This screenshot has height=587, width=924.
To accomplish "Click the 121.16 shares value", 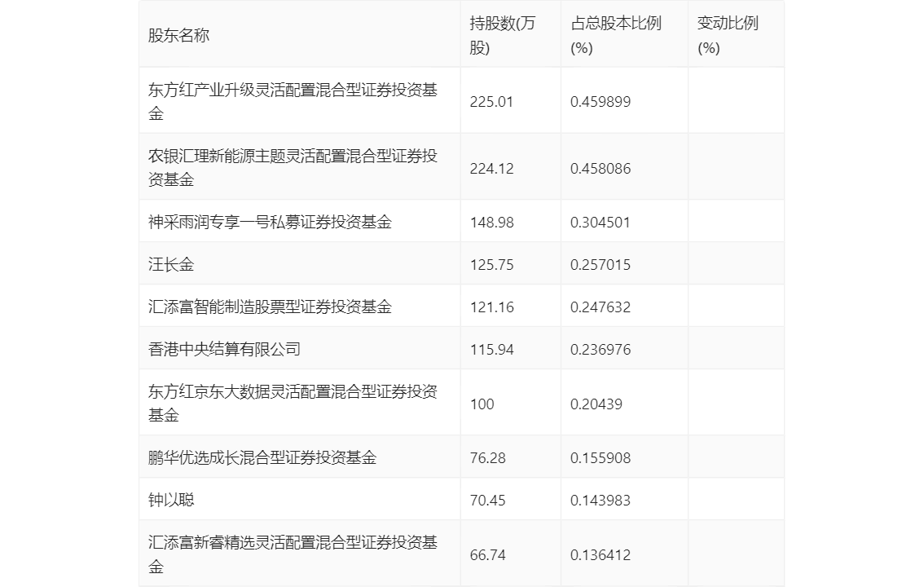I will coord(491,307).
